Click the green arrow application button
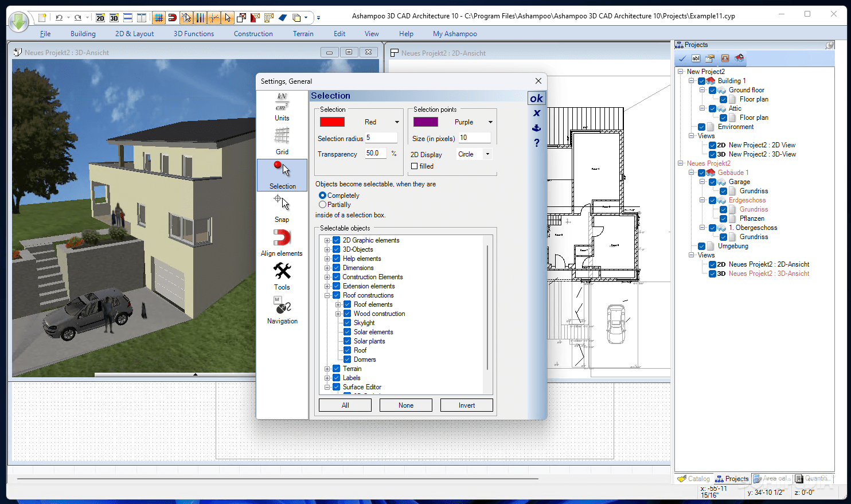 coord(18,22)
